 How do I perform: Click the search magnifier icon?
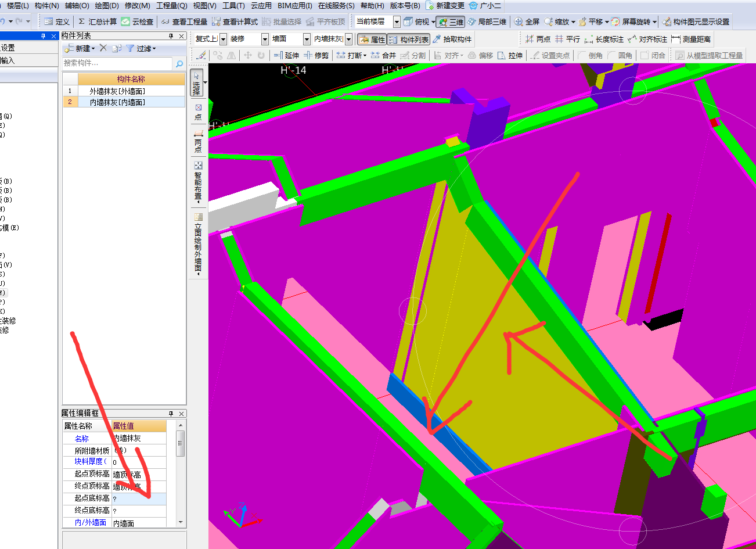tap(179, 63)
